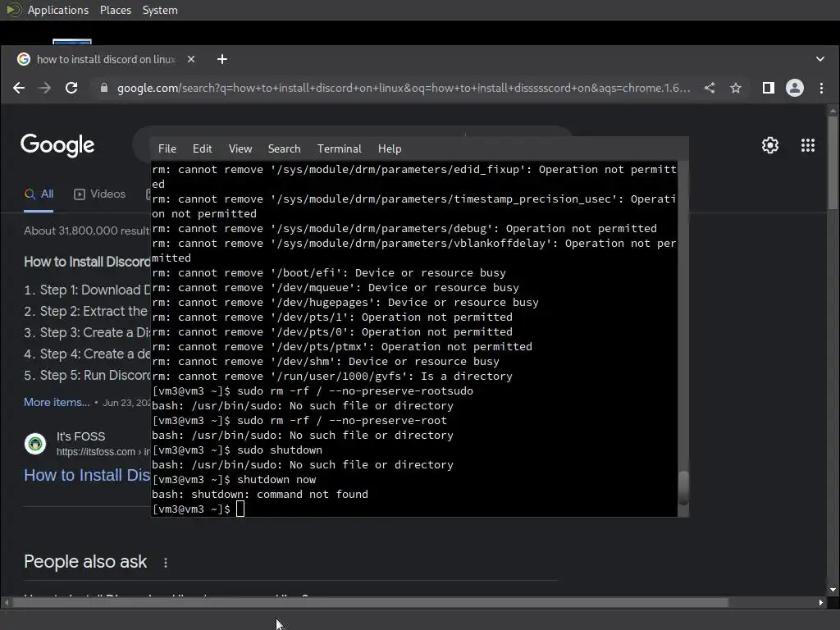Click the address bar URL
This screenshot has height=630, width=840.
(x=404, y=88)
